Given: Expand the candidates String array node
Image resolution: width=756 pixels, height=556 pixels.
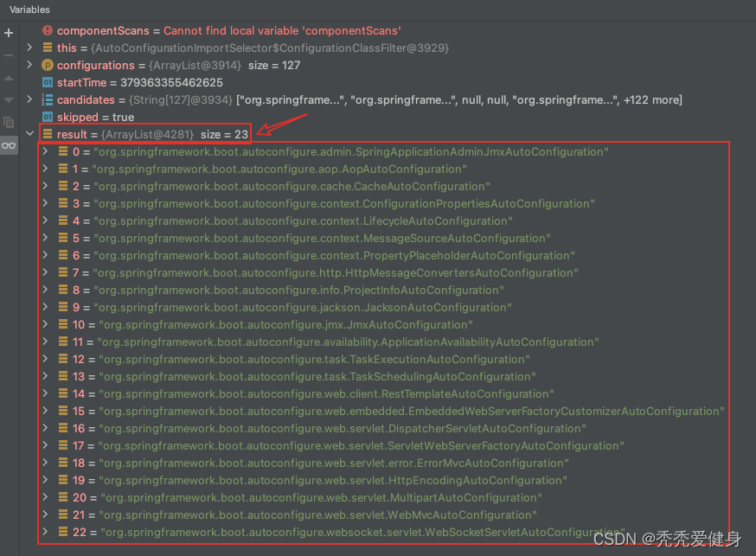Looking at the screenshot, I should pyautogui.click(x=30, y=99).
